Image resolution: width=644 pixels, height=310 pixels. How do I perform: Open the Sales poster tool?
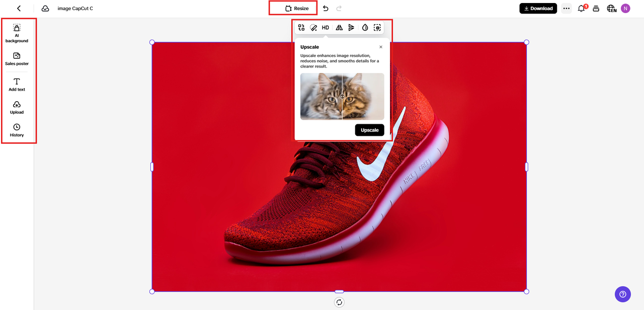click(x=17, y=59)
